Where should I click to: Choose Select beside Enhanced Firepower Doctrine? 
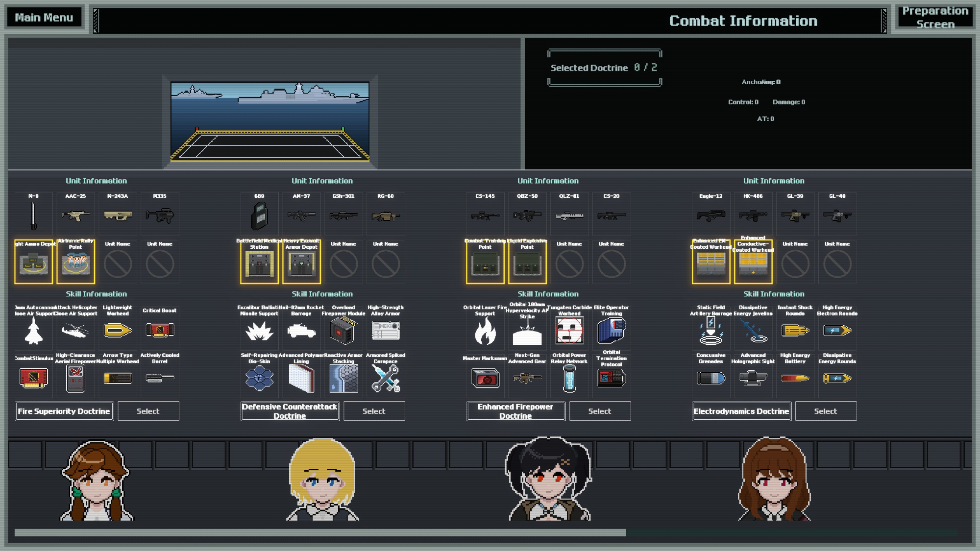(599, 411)
